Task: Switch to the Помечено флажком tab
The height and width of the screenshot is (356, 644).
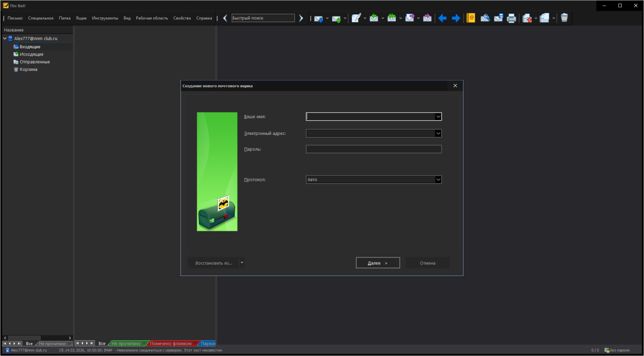Action: [x=170, y=343]
